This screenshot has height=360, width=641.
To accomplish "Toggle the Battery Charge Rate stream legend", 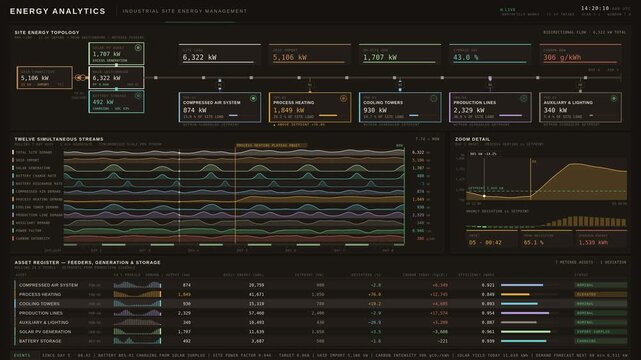I will [35, 176].
